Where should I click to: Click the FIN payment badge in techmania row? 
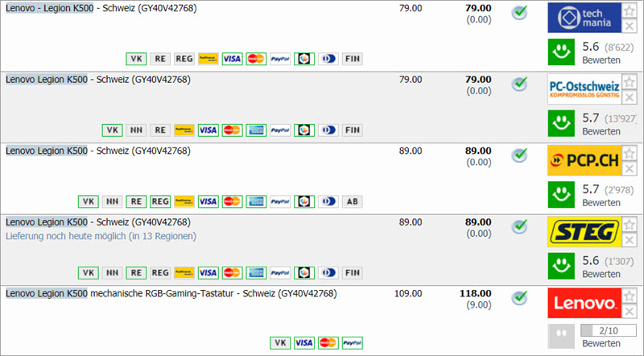(x=352, y=59)
